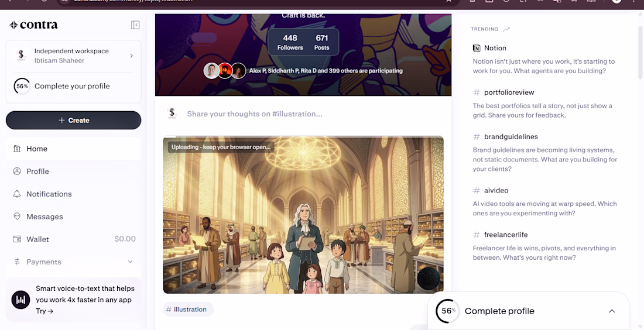Click the Try arrow link in promo
Viewport: 644px width, 330px height.
44,311
